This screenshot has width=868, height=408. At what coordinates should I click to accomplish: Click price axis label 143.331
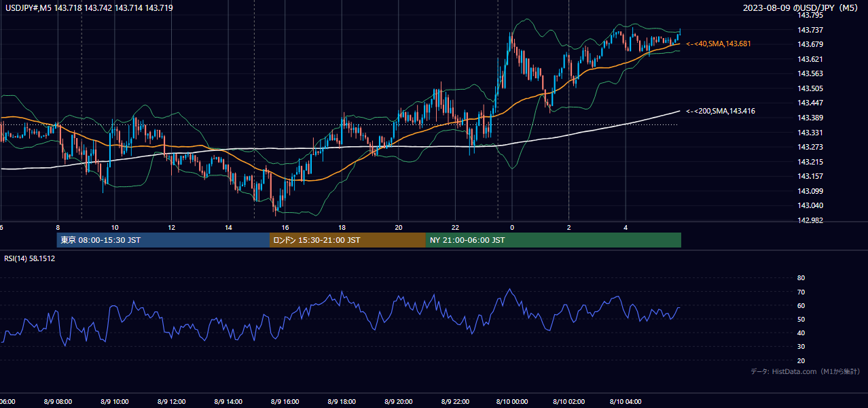click(x=810, y=133)
